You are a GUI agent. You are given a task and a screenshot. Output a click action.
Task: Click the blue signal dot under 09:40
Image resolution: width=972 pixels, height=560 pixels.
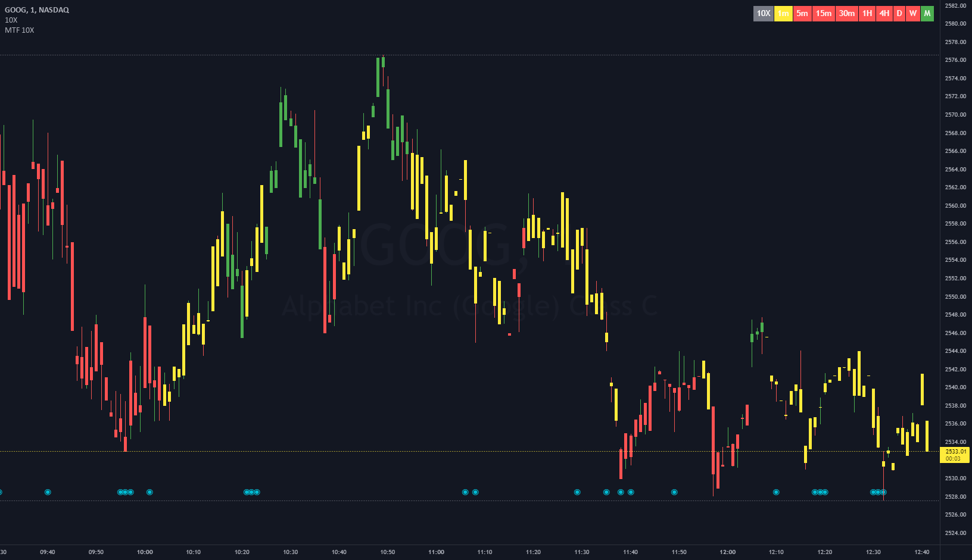coord(48,492)
